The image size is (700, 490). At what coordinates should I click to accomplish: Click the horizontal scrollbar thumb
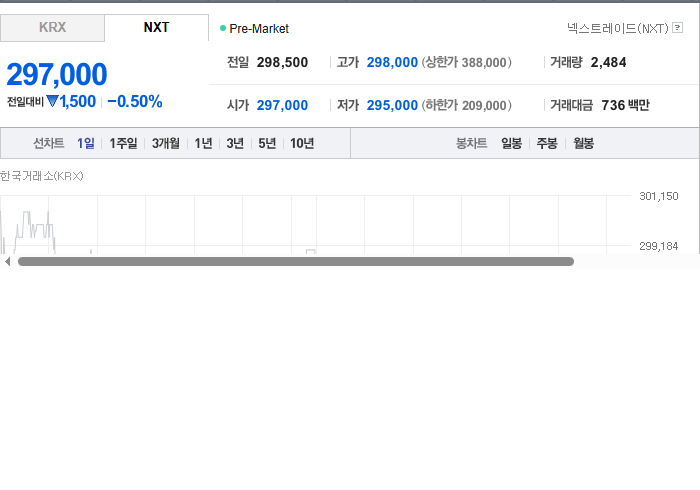pos(296,262)
